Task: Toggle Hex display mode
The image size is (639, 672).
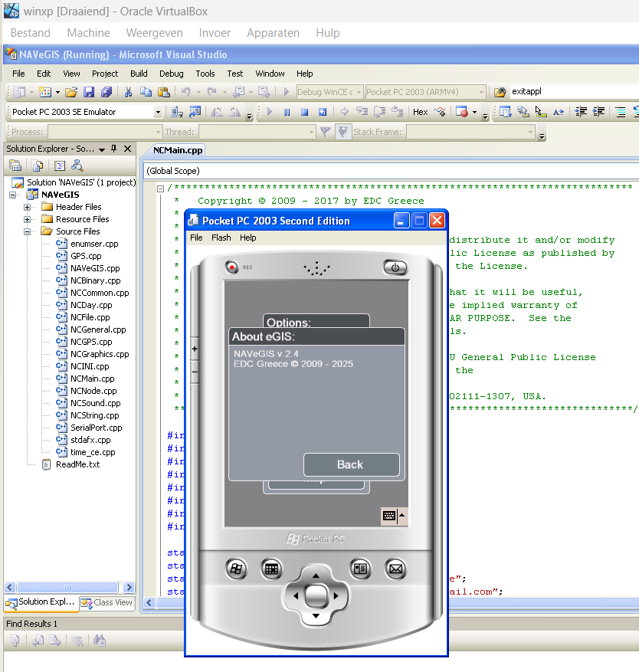Action: pos(420,112)
